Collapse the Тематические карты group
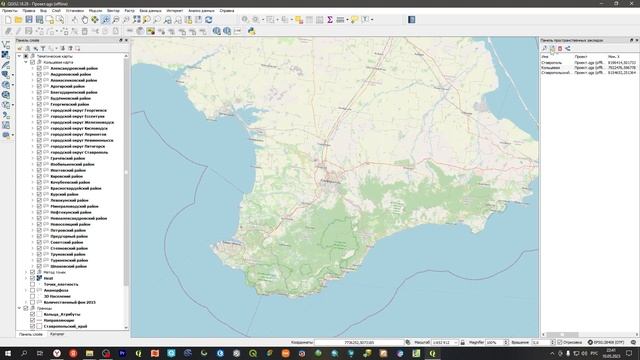 pos(19,56)
